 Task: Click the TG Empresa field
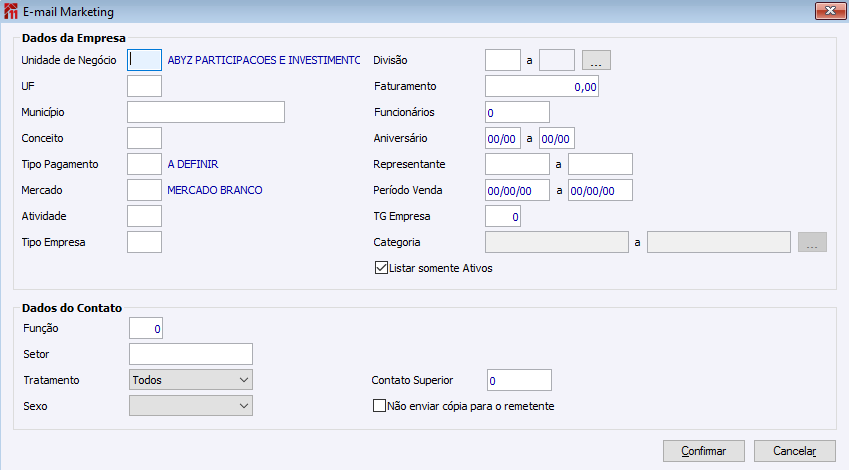502,216
